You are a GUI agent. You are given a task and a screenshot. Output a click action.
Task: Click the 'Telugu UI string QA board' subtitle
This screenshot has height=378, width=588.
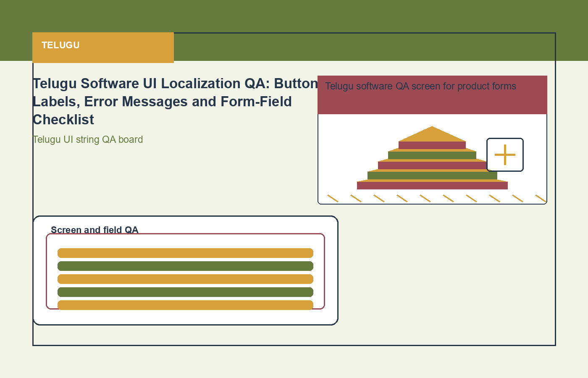tap(88, 139)
